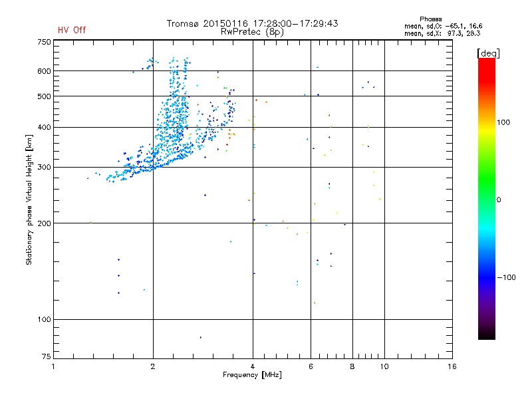This screenshot has width=532, height=399.
Task: Click the y-axis label '75'
Action: tap(47, 356)
